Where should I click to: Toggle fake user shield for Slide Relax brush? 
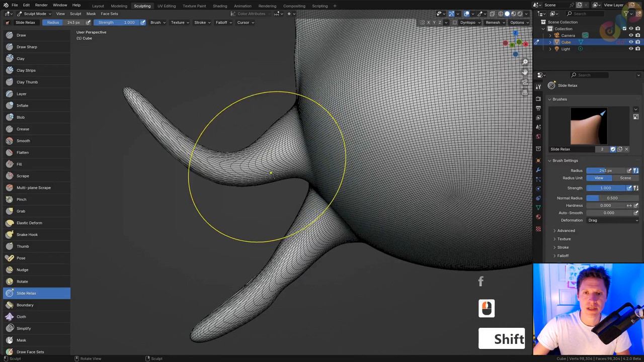pyautogui.click(x=613, y=149)
